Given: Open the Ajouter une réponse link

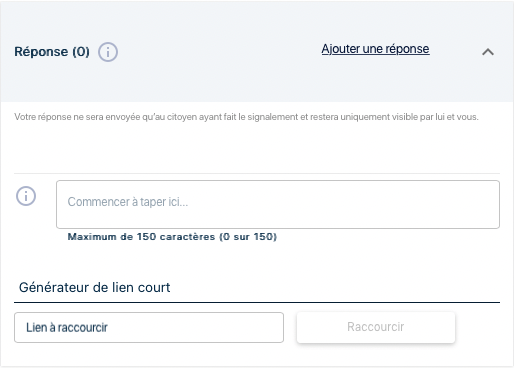Looking at the screenshot, I should [375, 49].
